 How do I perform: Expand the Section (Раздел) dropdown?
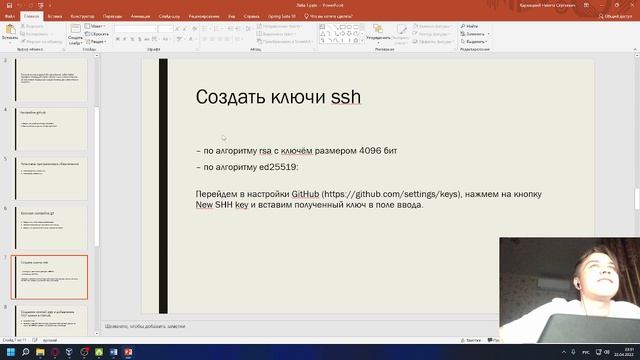(x=96, y=42)
